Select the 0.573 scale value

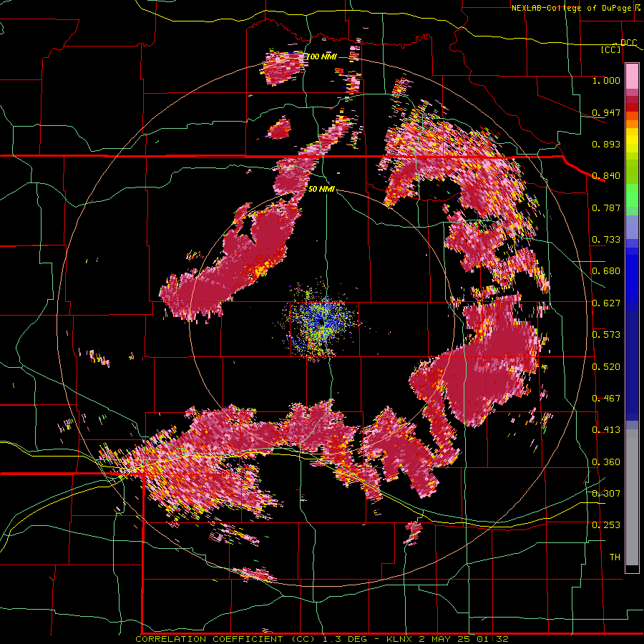pos(606,335)
